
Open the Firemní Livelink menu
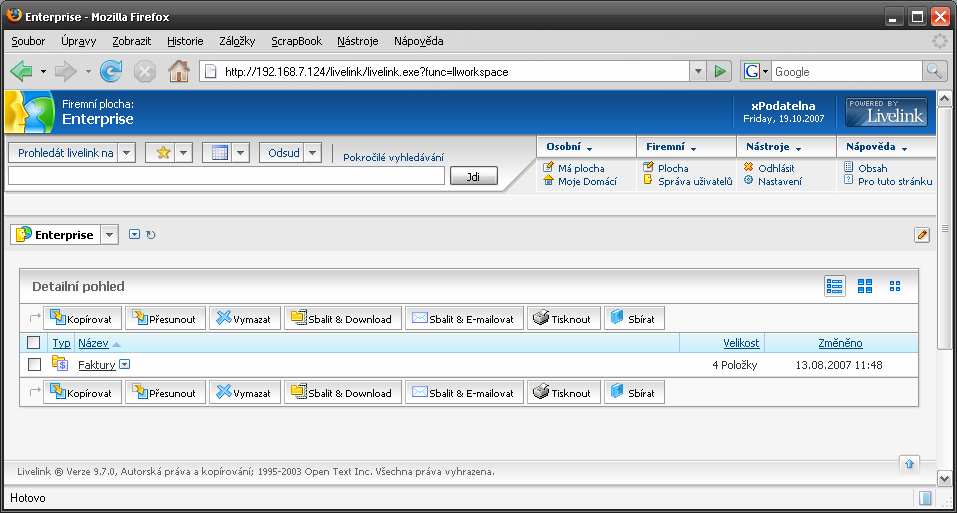[671, 146]
